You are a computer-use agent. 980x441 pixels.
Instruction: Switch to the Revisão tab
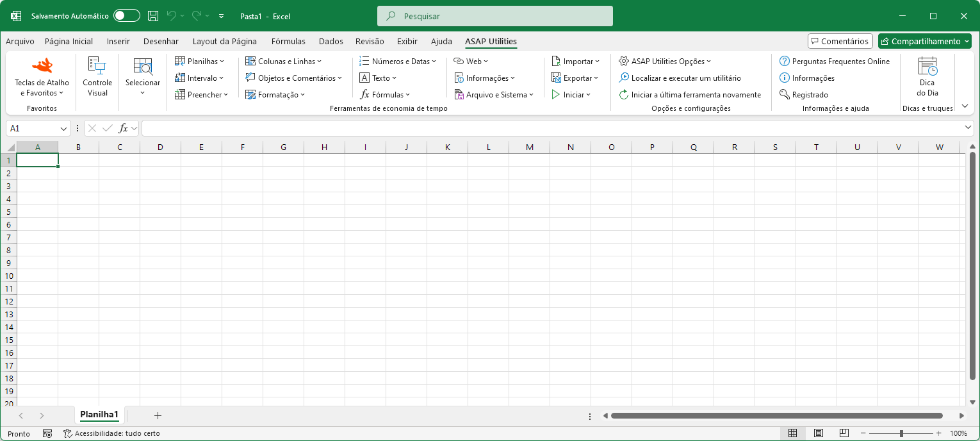370,41
